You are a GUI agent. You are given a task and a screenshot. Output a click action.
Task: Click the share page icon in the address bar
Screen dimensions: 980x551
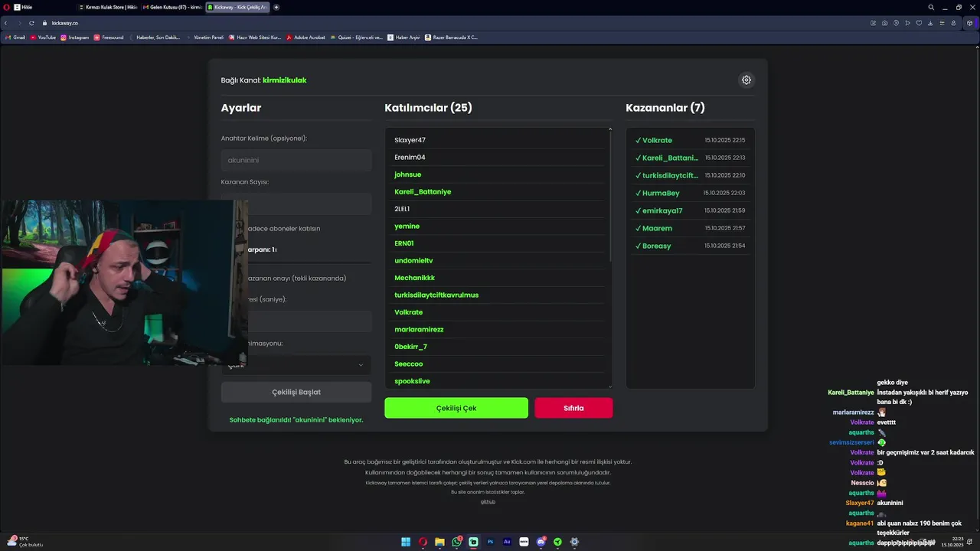873,23
